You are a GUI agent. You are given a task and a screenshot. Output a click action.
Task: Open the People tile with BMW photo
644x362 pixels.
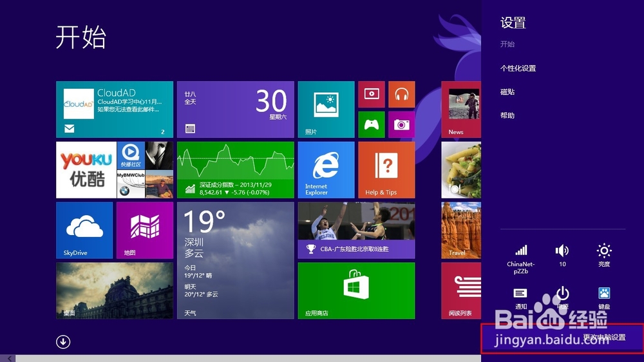(x=145, y=169)
